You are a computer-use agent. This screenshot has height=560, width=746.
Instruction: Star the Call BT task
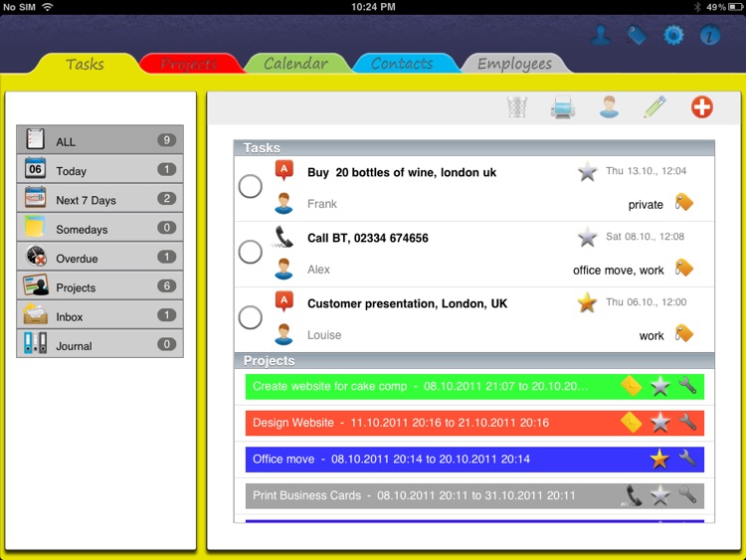coord(587,237)
